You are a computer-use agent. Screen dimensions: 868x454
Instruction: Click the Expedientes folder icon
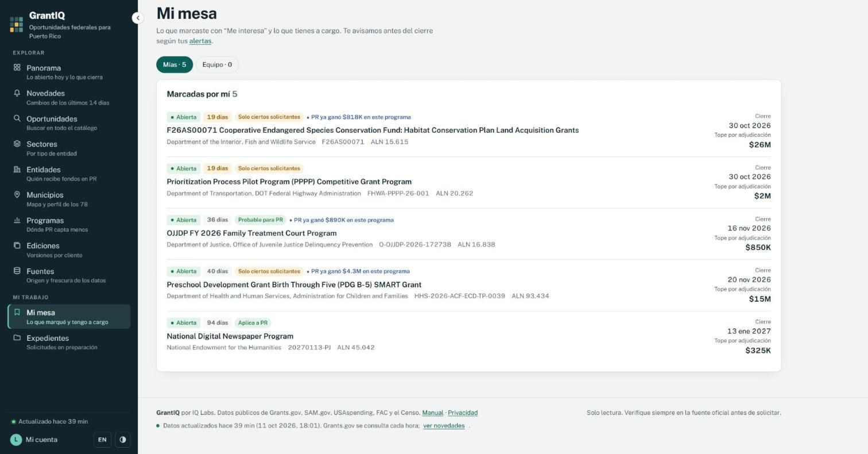pyautogui.click(x=17, y=338)
